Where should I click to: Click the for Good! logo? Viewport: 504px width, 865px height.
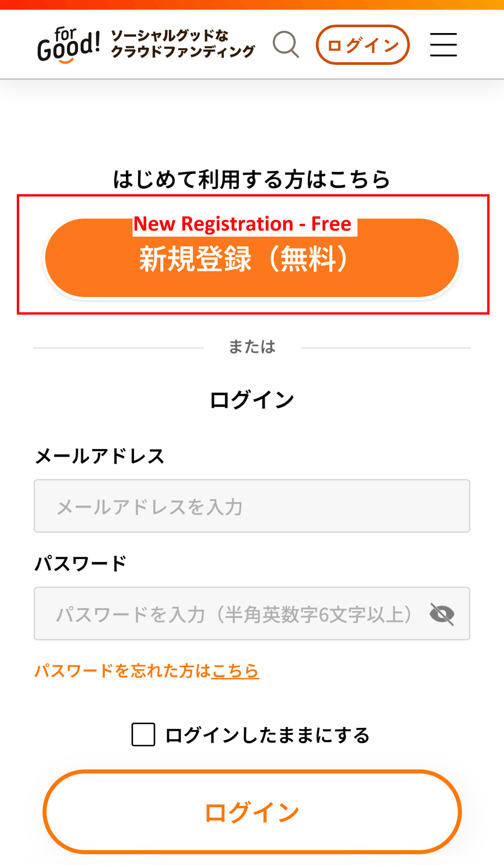click(x=69, y=45)
